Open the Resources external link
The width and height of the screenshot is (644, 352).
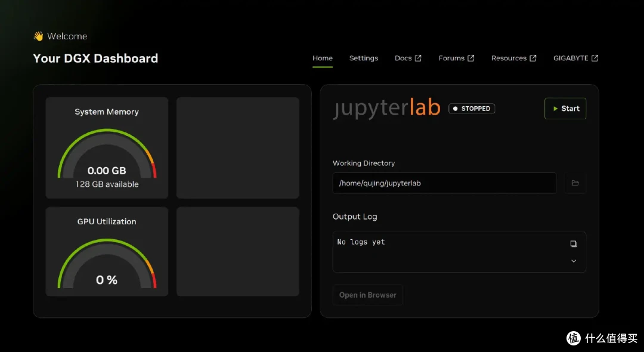pos(514,58)
